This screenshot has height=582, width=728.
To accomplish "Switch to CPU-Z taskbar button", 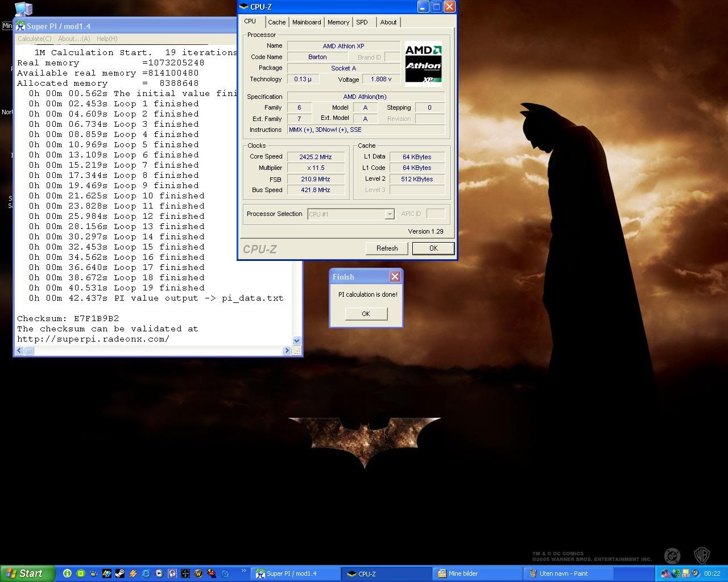I will 387,573.
